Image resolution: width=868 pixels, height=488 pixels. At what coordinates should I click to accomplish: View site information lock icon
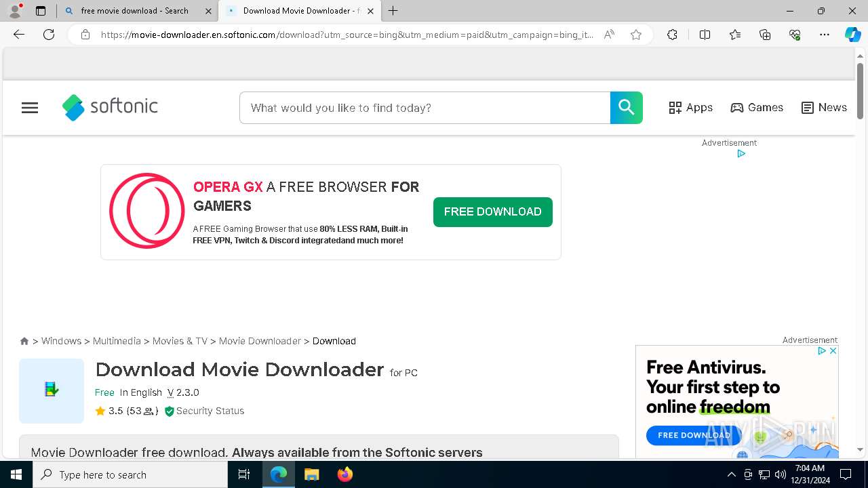(85, 35)
